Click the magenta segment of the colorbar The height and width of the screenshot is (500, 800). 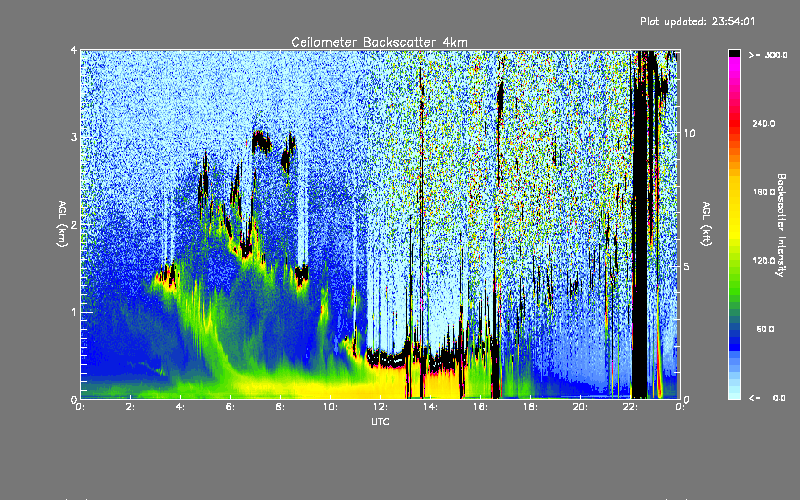(x=734, y=66)
